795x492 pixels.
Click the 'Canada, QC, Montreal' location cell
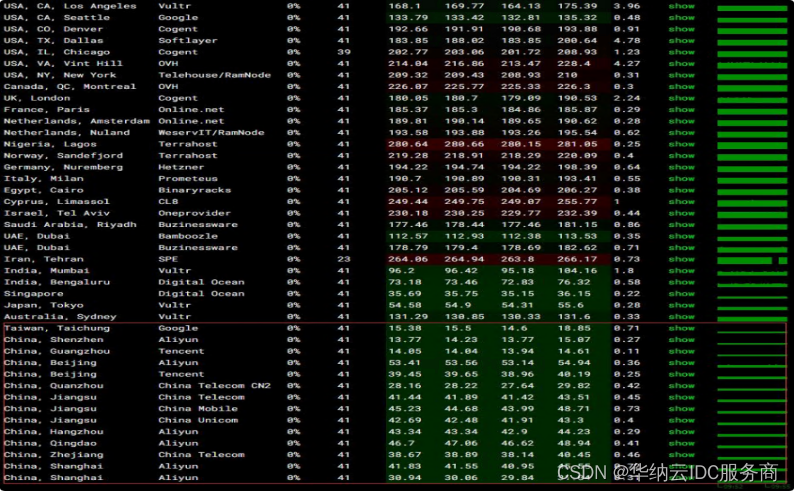coord(70,87)
